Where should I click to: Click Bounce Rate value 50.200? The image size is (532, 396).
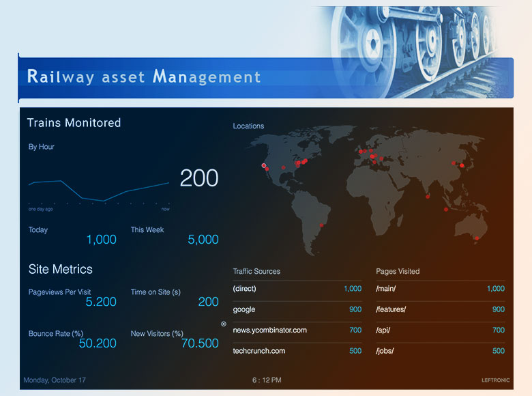tap(98, 343)
